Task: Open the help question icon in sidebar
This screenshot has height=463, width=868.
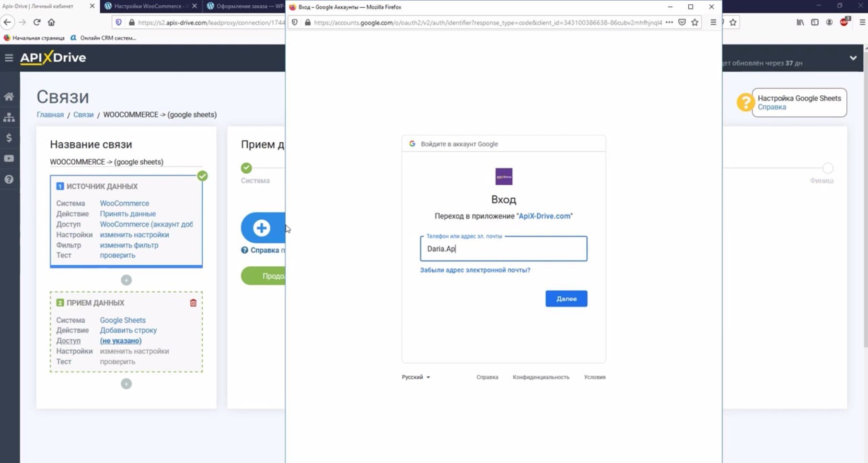Action: (9, 180)
